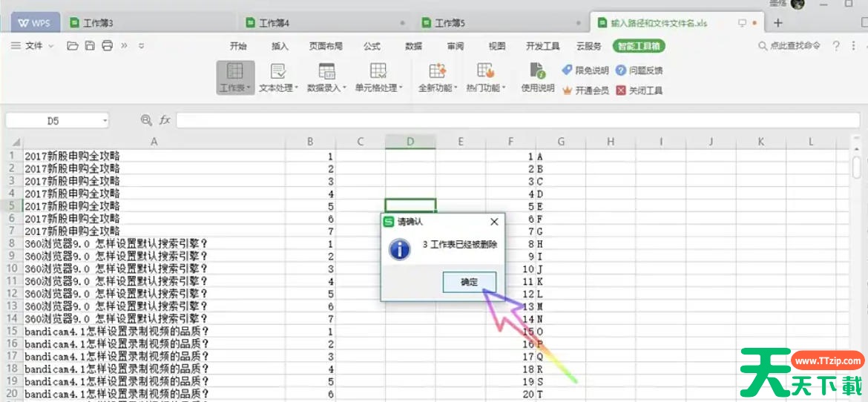Open the 文件 menu
868x402 pixels.
(33, 46)
